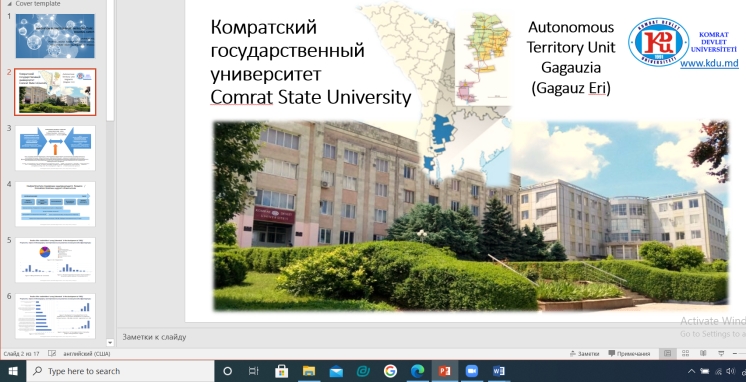Click in the Type here to search box
746x382 pixels.
(x=120, y=371)
